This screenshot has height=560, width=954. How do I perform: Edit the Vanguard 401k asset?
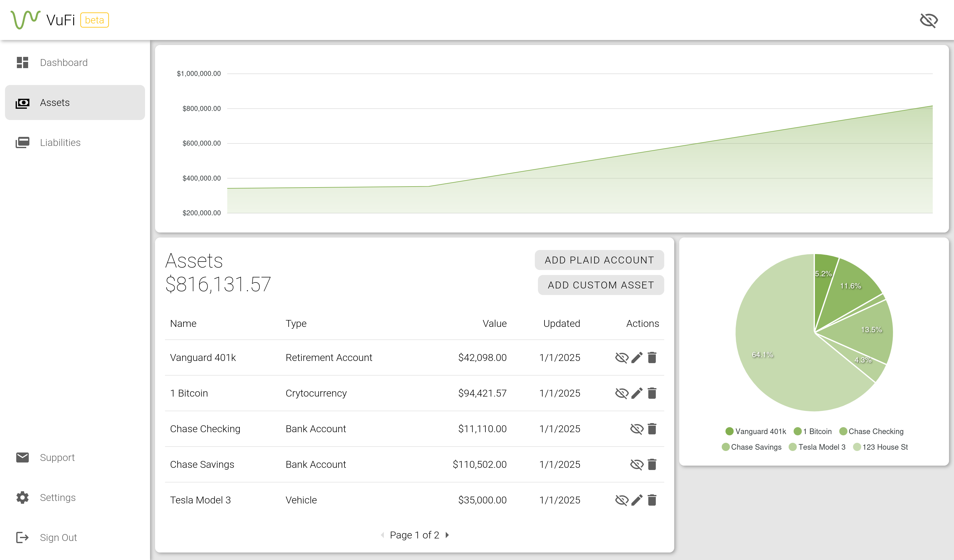coord(637,357)
